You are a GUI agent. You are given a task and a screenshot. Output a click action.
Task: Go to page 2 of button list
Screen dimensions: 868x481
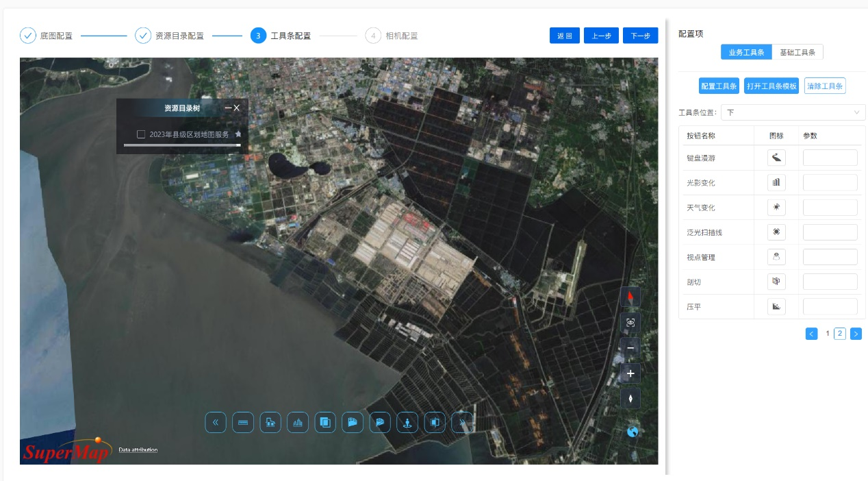click(840, 334)
